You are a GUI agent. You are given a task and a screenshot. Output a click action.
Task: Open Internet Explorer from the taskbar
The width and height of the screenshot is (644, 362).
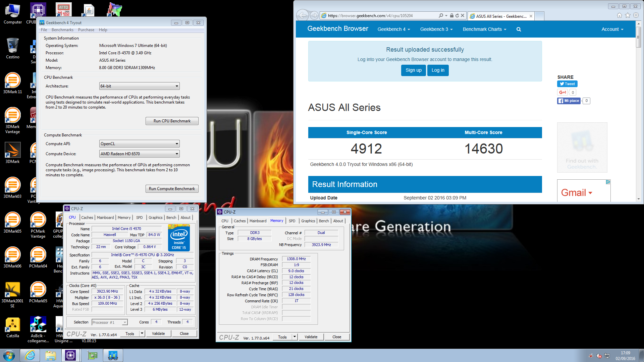pyautogui.click(x=30, y=355)
